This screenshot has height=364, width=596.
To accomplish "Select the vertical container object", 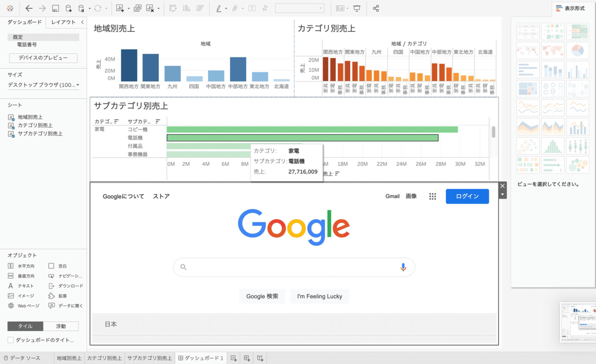I will point(21,276).
